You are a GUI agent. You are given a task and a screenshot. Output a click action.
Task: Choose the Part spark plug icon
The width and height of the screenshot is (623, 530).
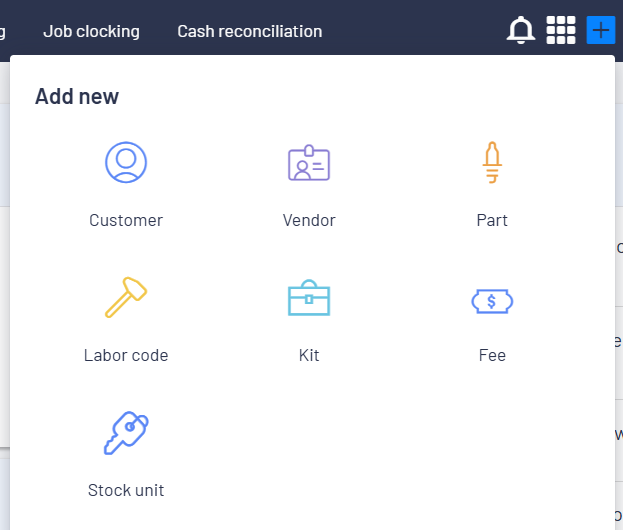[x=492, y=162]
